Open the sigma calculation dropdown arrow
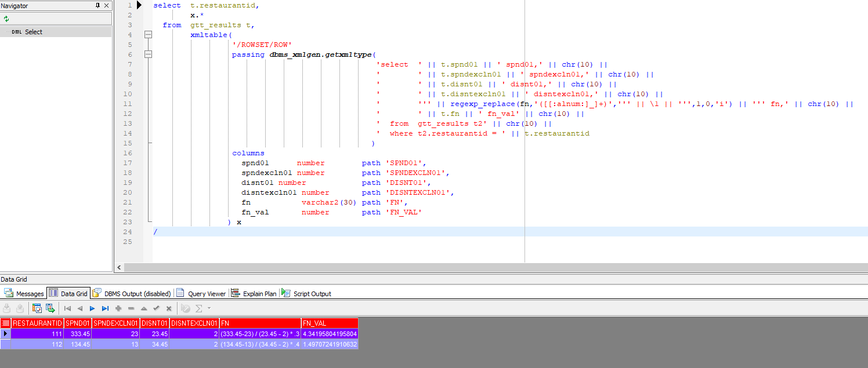This screenshot has height=368, width=868. tap(209, 308)
